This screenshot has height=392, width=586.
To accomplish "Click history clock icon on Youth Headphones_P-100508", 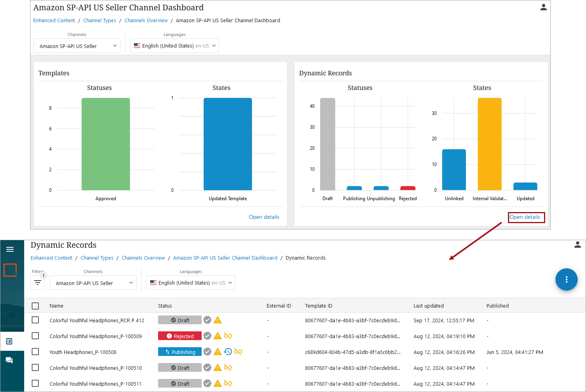I will pos(228,352).
